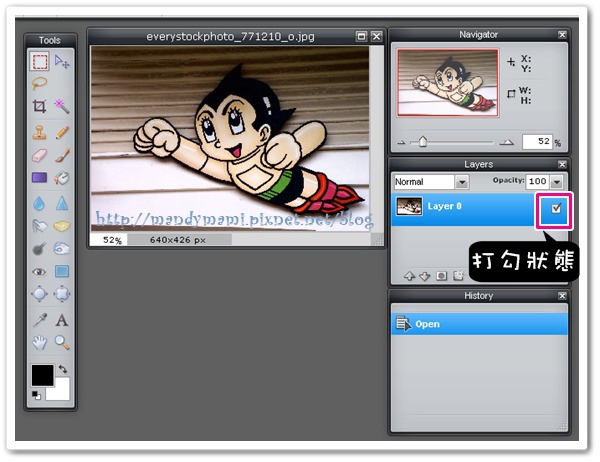The height and width of the screenshot is (462, 600).
Task: Select the Layer 0 name in Layers
Action: click(x=444, y=206)
